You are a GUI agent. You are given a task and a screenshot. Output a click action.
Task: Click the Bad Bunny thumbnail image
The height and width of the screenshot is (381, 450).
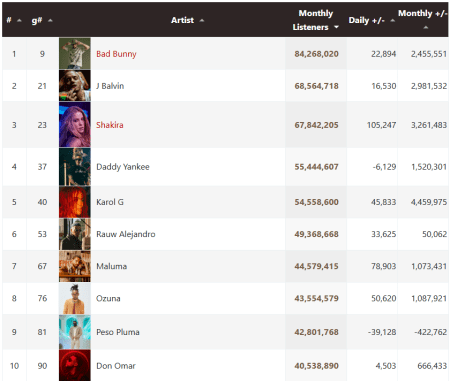pyautogui.click(x=75, y=54)
